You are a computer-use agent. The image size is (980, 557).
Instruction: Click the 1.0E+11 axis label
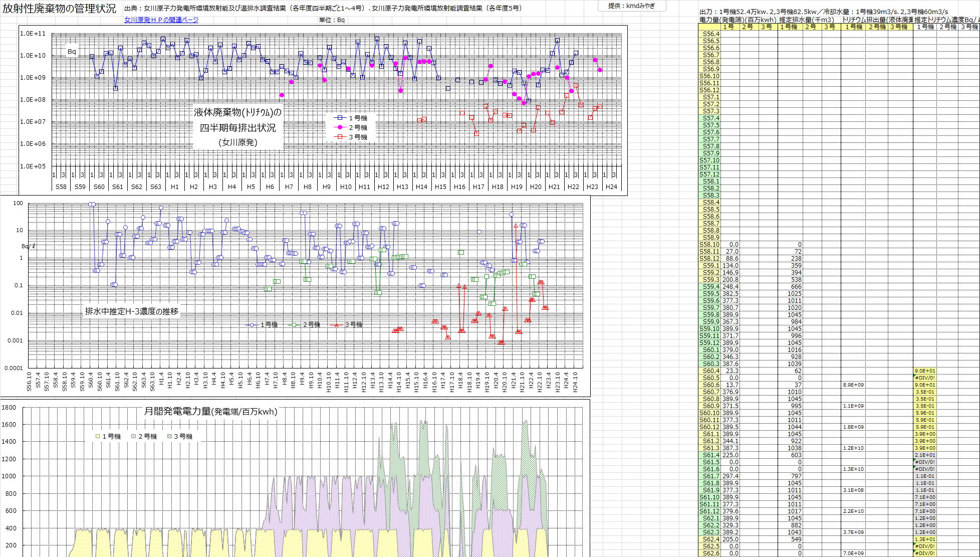pyautogui.click(x=33, y=34)
